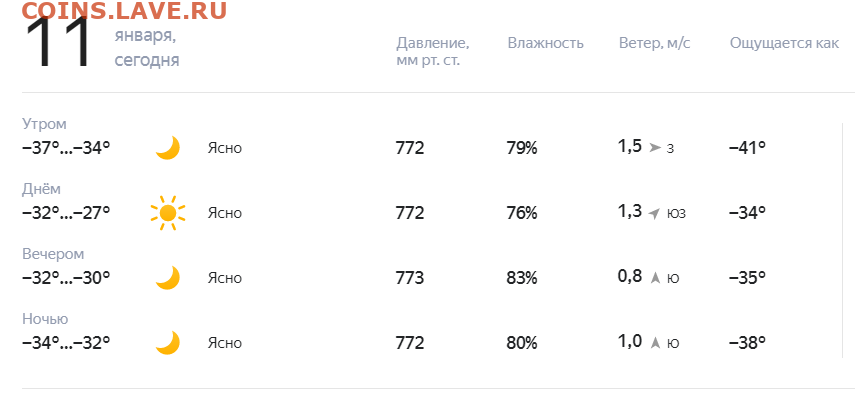Click the evening south wind arrow
The height and width of the screenshot is (396, 855).
(655, 278)
